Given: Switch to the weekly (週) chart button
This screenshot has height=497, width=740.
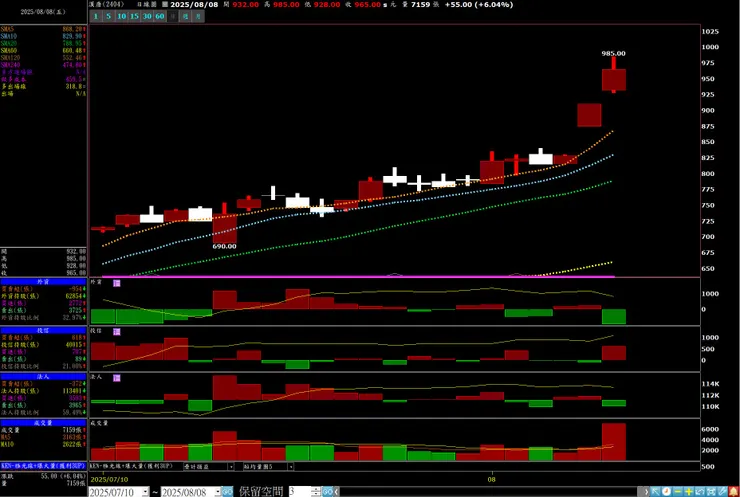Looking at the screenshot, I should pyautogui.click(x=185, y=17).
